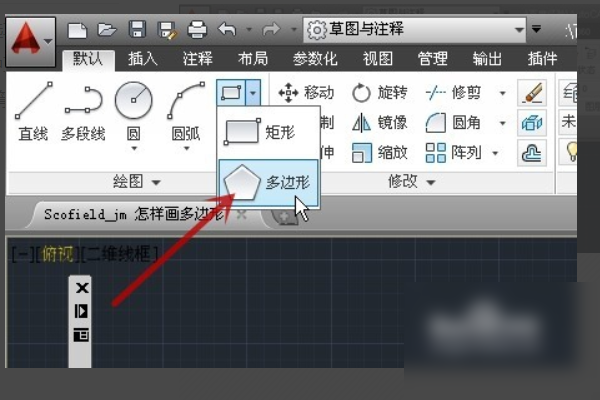The image size is (600, 400).
Task: Select the 旋转 rotate tool
Action: pyautogui.click(x=380, y=93)
